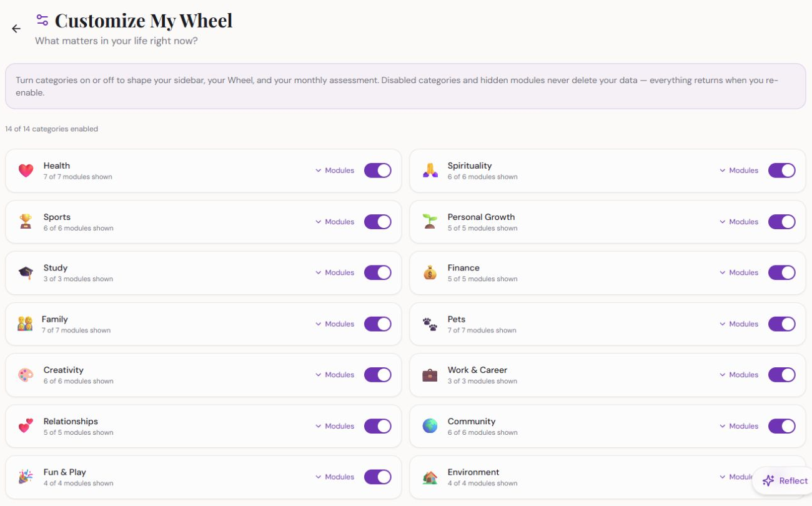Screen dimensions: 812x506
Task: Click the Finance money bag icon
Action: tap(430, 273)
